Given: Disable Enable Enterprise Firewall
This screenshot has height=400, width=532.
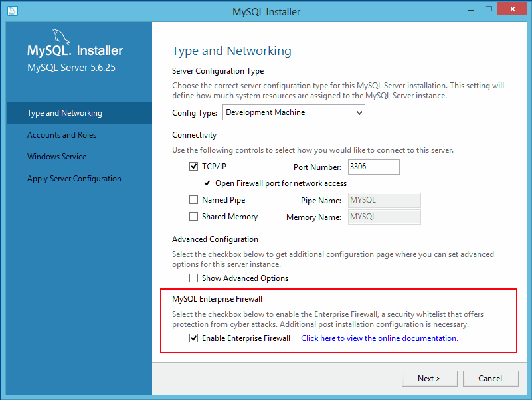Looking at the screenshot, I should click(x=193, y=338).
